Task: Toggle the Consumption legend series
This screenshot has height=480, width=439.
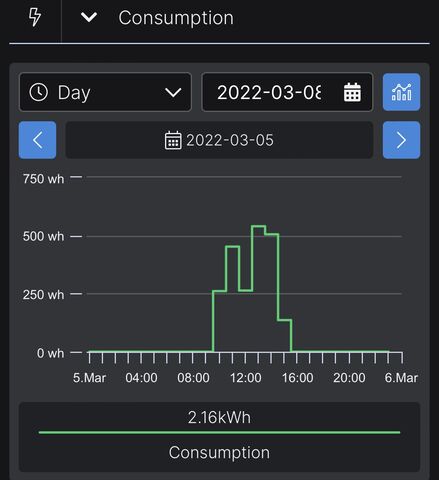Action: [x=219, y=453]
